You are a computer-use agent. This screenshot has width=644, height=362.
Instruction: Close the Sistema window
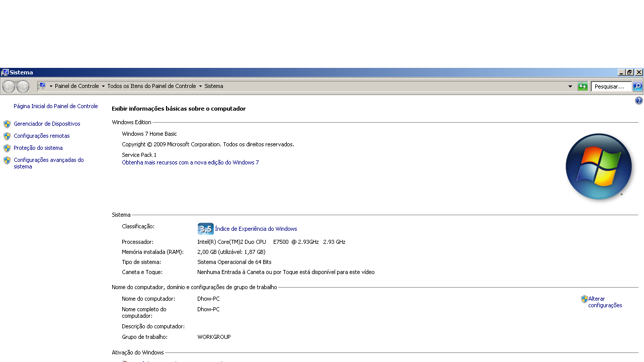pyautogui.click(x=638, y=72)
